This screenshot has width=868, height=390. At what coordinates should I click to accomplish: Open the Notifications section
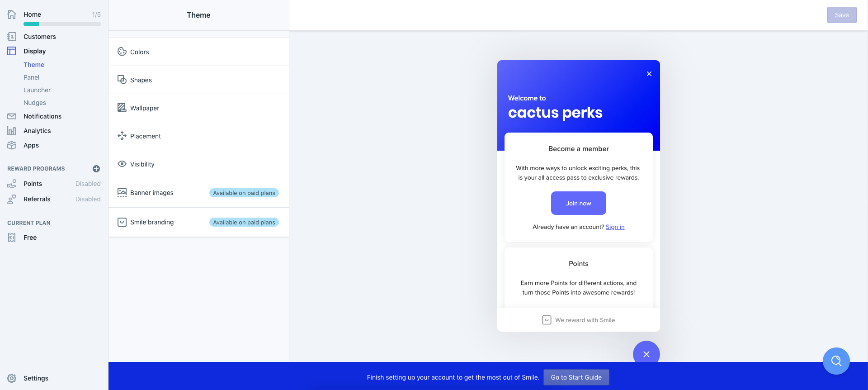(x=42, y=116)
